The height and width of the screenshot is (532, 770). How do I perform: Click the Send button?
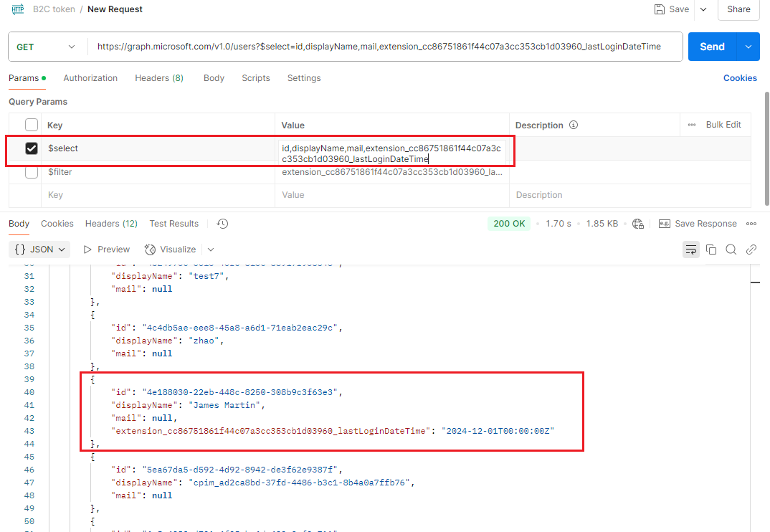pyautogui.click(x=712, y=46)
